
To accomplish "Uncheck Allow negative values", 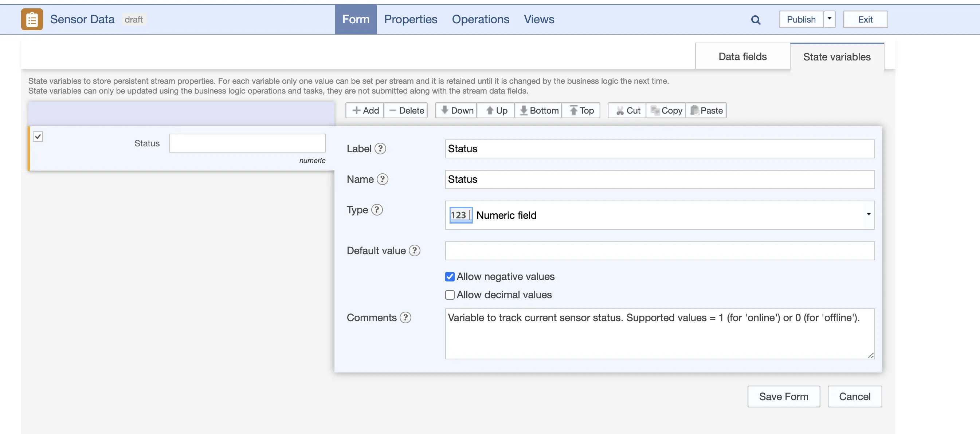I will coord(450,277).
